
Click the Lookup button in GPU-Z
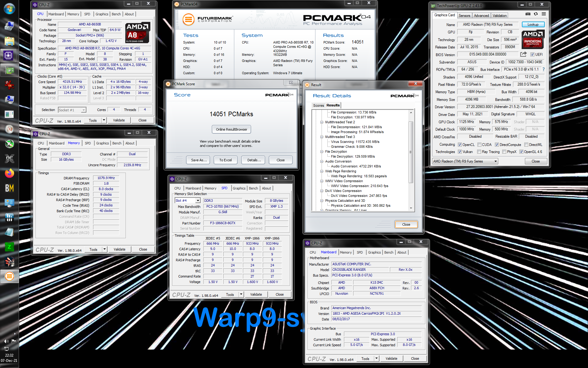click(x=533, y=25)
